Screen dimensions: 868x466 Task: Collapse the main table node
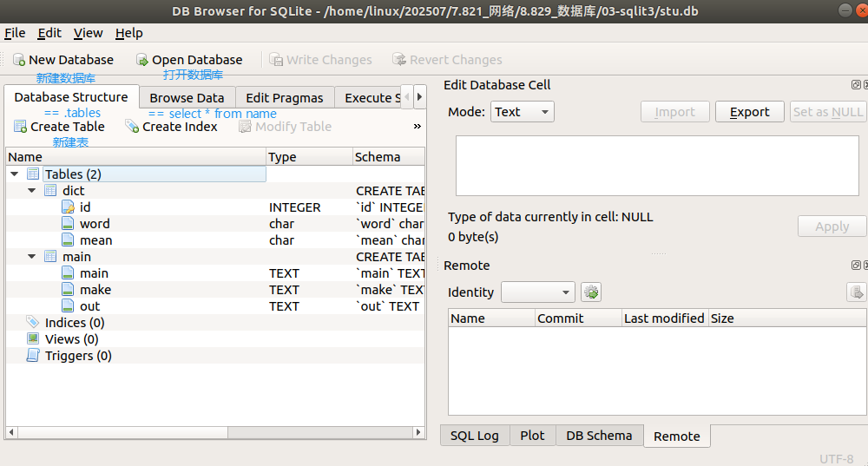(32, 257)
